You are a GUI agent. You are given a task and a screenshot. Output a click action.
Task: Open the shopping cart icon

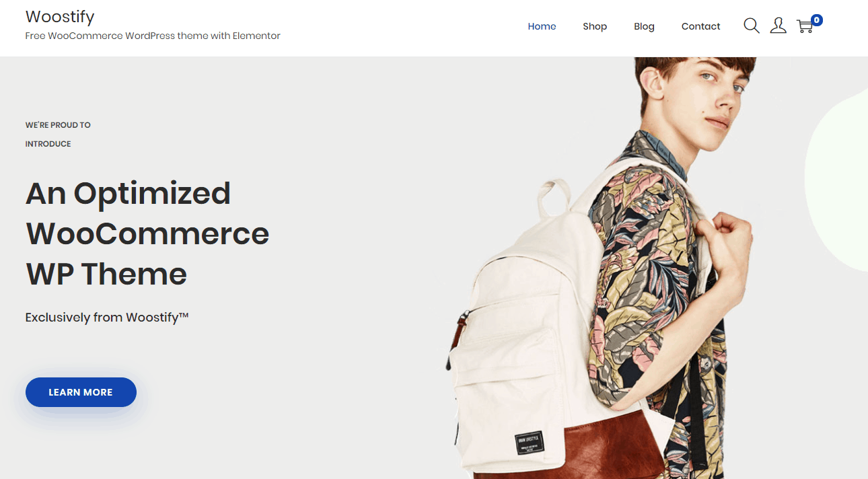805,27
